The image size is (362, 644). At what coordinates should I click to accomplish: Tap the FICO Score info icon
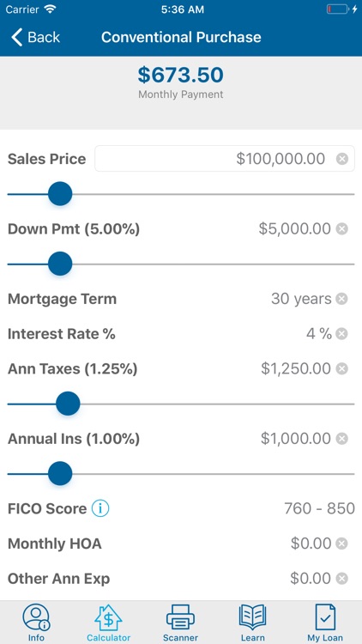(100, 508)
